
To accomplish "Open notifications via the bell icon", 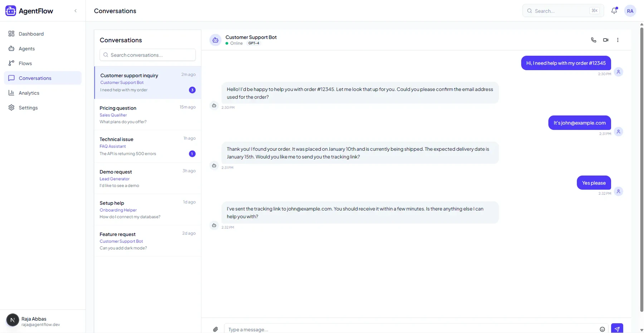I will [614, 11].
